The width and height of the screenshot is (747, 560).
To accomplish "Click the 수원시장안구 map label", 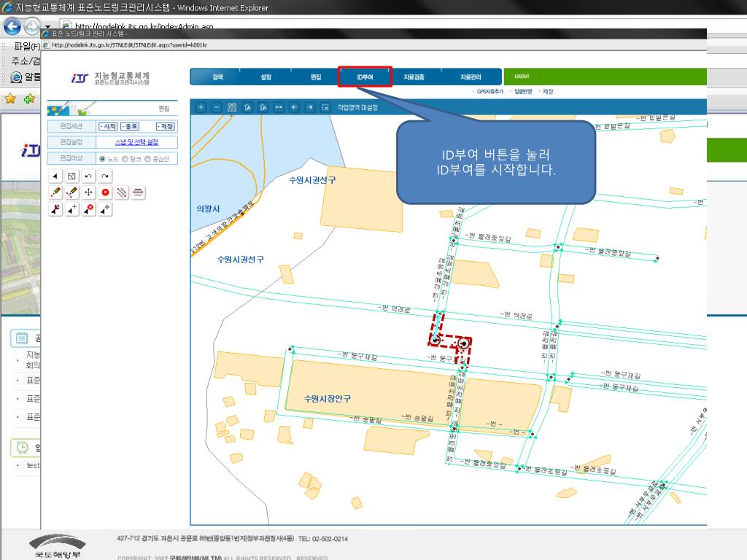I will point(328,399).
